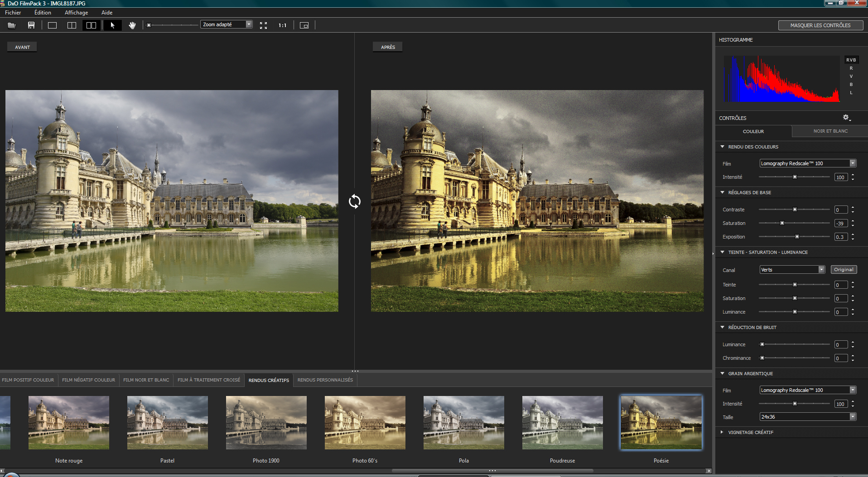Switch to Couleur controls tab

753,131
